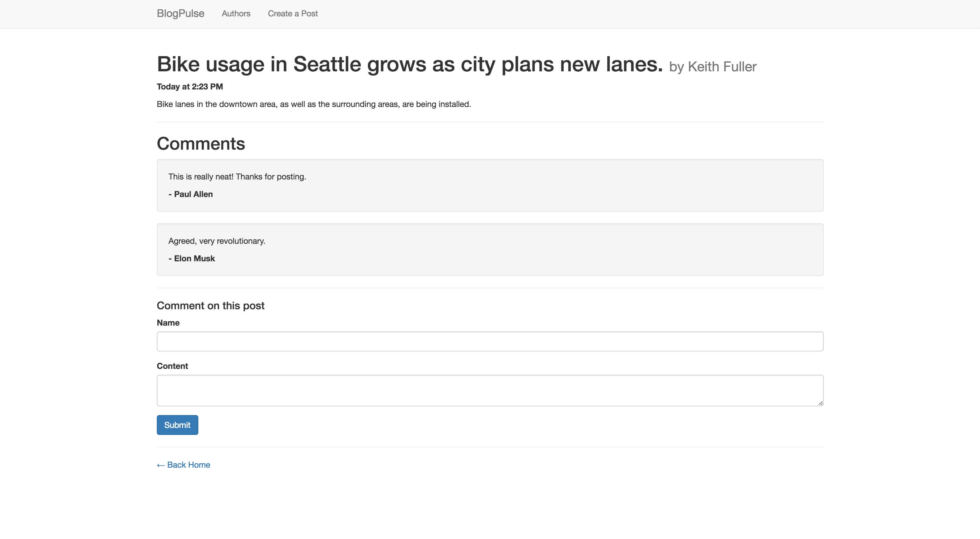Focus the Content text area
Viewport: 980px width, 539px height.
pyautogui.click(x=490, y=391)
